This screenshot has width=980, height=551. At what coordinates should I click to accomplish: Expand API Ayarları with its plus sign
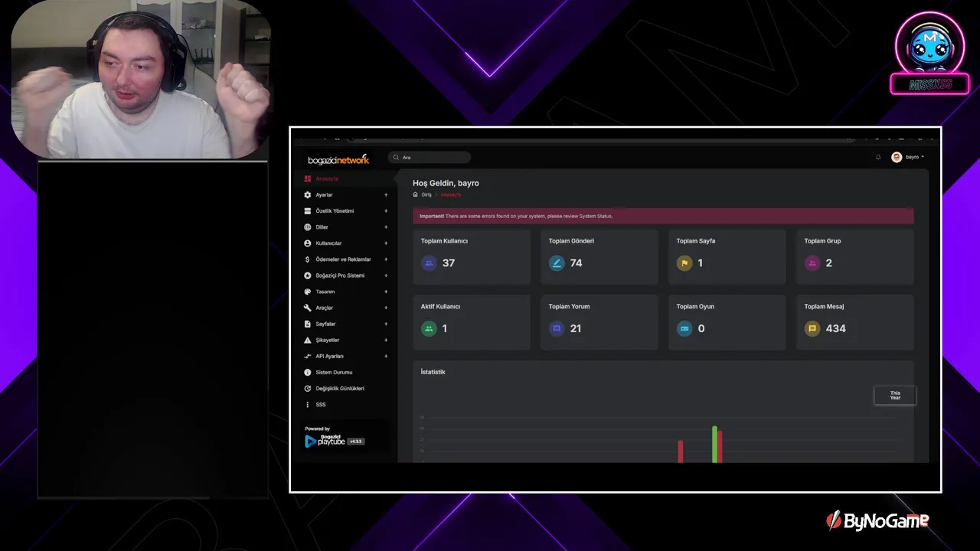coord(386,356)
